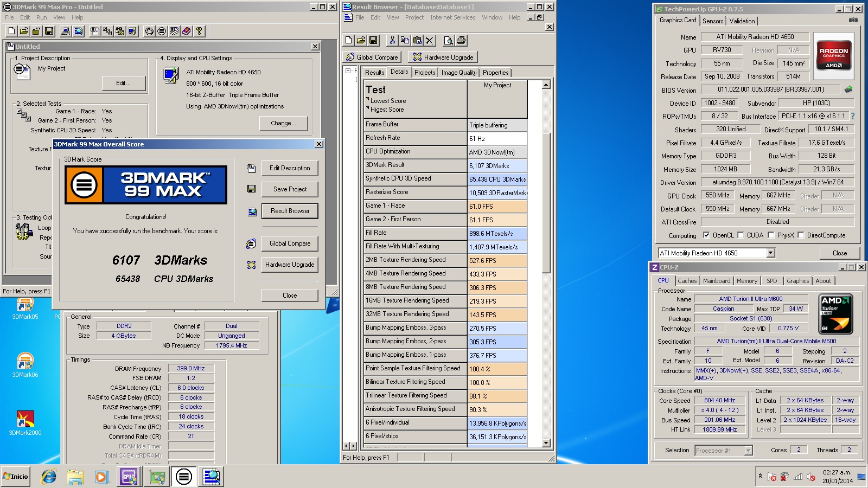This screenshot has height=488, width=868.
Task: Click New document icon in Result Browser toolbar
Action: tap(348, 40)
